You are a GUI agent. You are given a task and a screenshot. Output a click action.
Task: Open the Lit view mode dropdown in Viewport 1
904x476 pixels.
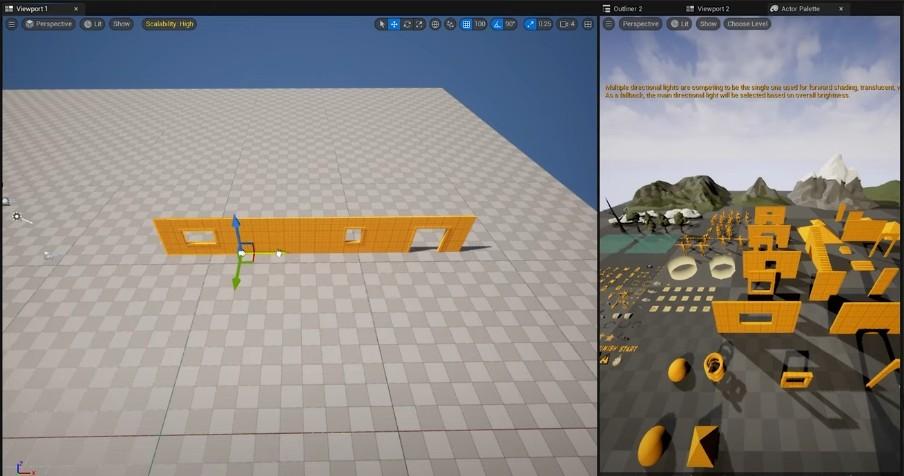[x=92, y=24]
